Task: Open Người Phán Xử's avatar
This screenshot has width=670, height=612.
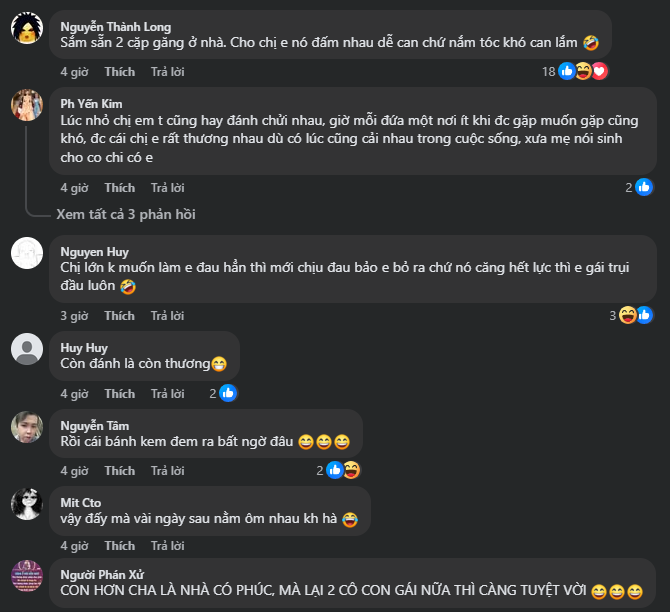Action: tap(26, 577)
